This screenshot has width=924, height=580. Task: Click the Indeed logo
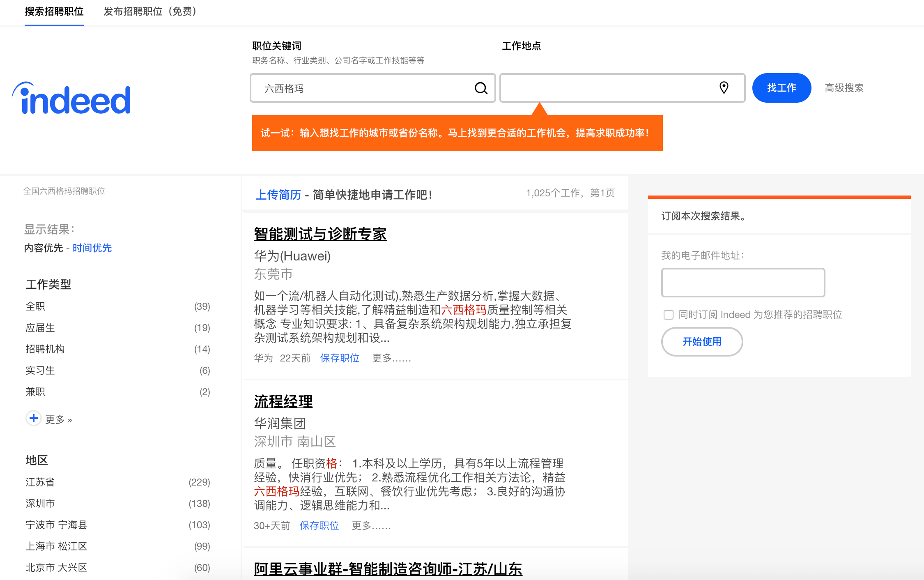tap(72, 99)
